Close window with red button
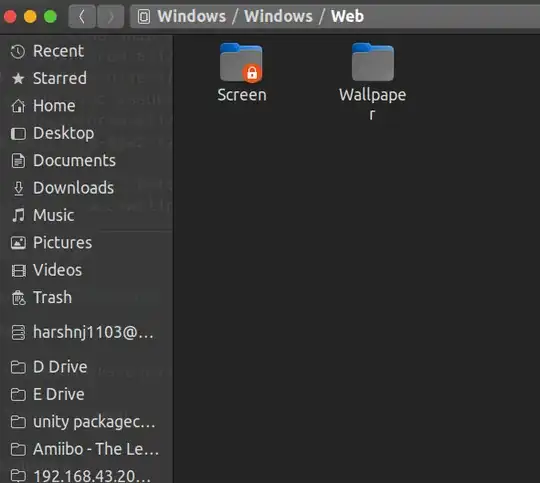Image resolution: width=540 pixels, height=483 pixels. (10, 17)
